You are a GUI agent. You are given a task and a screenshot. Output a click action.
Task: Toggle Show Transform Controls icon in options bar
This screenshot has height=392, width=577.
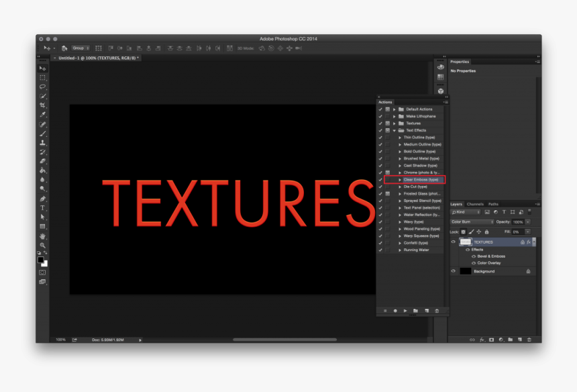point(98,48)
